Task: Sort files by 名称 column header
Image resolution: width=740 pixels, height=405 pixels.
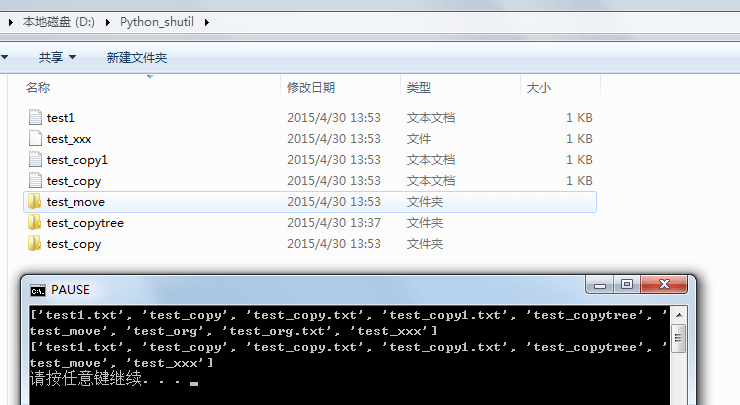Action: click(x=38, y=88)
